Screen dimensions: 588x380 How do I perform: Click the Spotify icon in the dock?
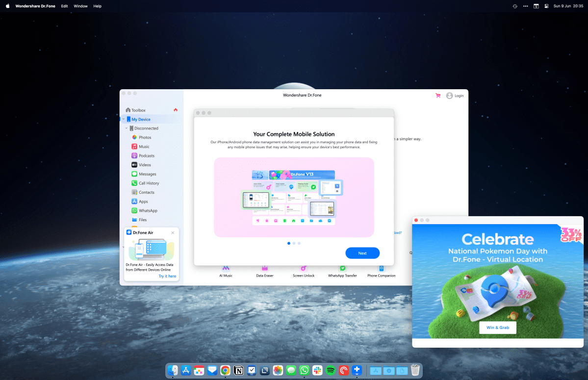[331, 370]
